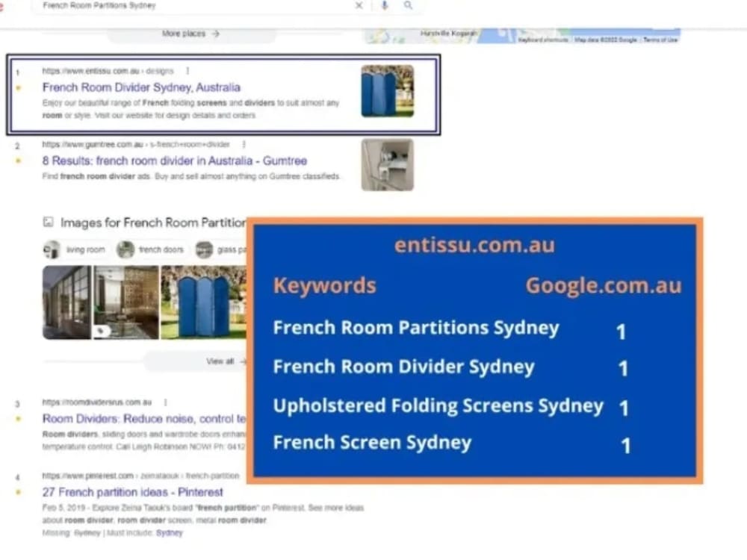This screenshot has height=560, width=747.
Task: Click the star marker beside the Gumtree result
Action: coord(18,161)
